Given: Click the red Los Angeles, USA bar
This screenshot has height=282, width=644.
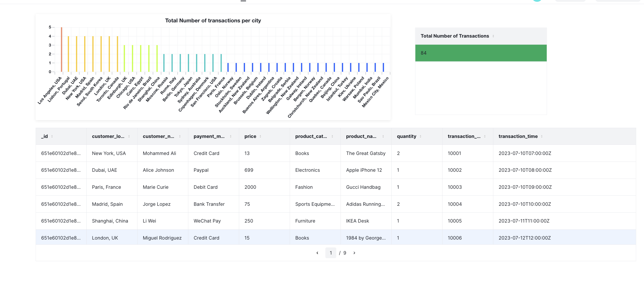Looking at the screenshot, I should point(62,50).
